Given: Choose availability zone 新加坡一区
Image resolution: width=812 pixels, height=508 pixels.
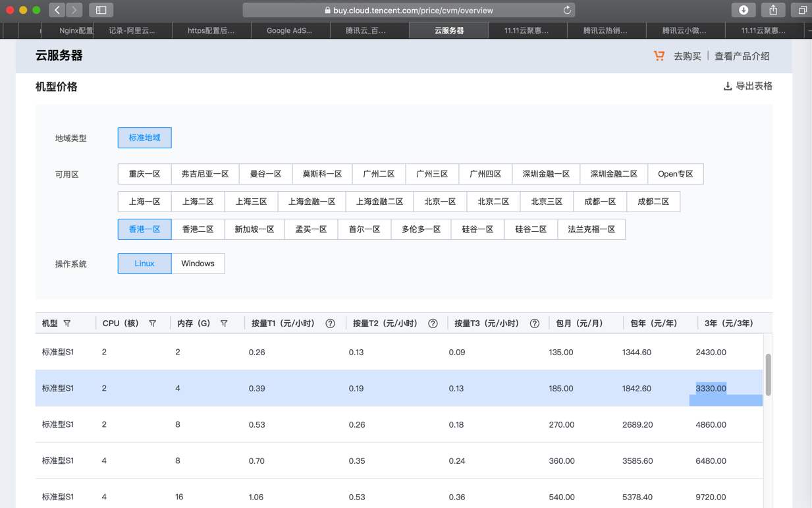Looking at the screenshot, I should tap(254, 229).
